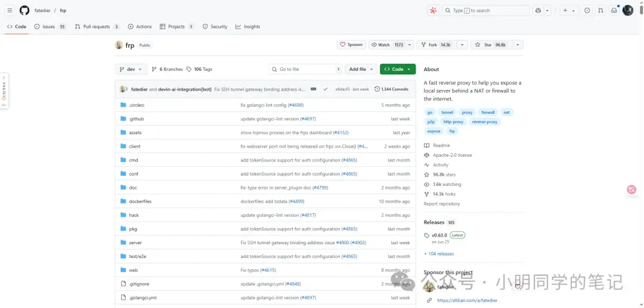View 14.3k forks in About
The height and width of the screenshot is (308, 644).
pos(440,194)
